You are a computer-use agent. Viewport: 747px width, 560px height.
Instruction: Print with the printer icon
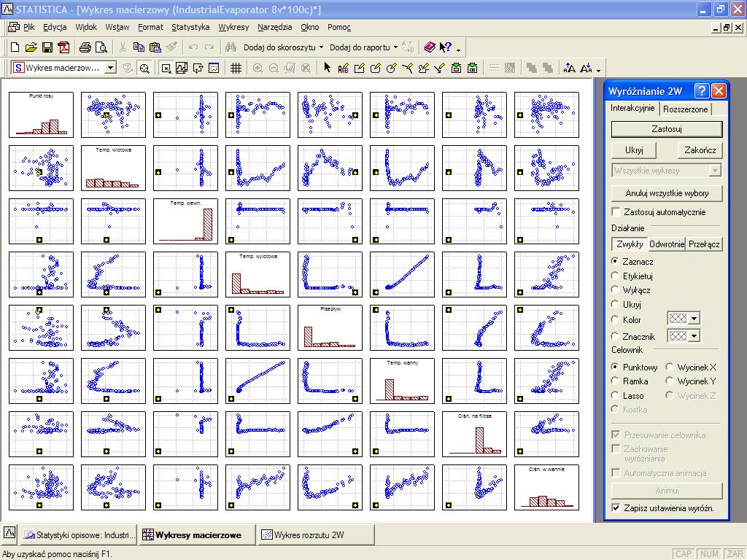click(x=85, y=47)
